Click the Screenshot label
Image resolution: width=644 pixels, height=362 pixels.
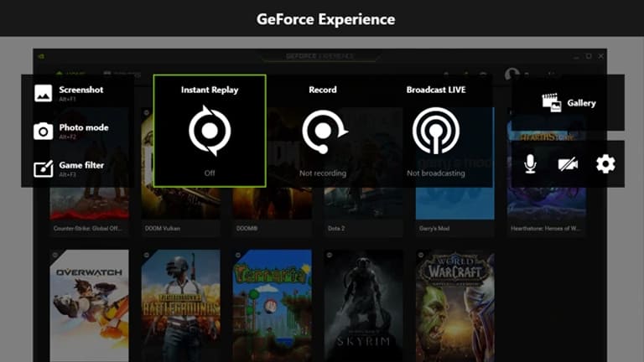tap(80, 90)
